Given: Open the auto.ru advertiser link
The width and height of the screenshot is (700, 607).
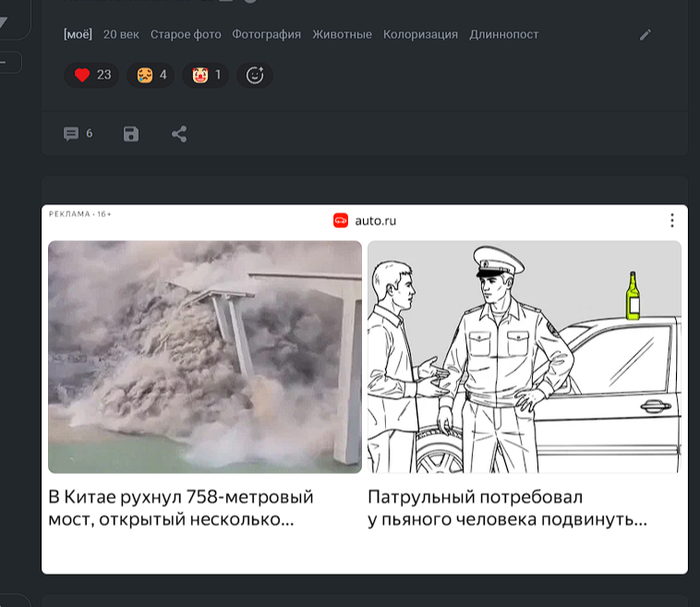Looking at the screenshot, I should click(375, 221).
